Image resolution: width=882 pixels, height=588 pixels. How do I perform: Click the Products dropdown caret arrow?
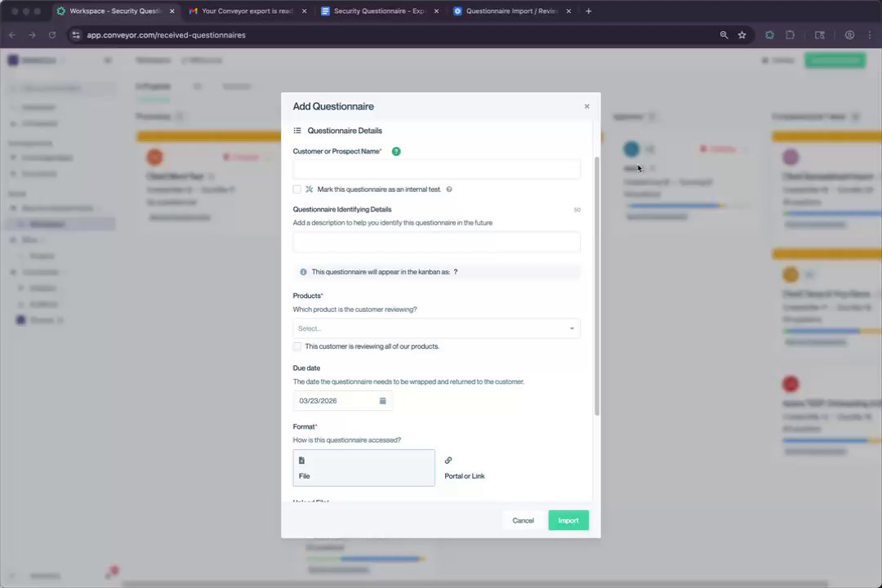(572, 328)
